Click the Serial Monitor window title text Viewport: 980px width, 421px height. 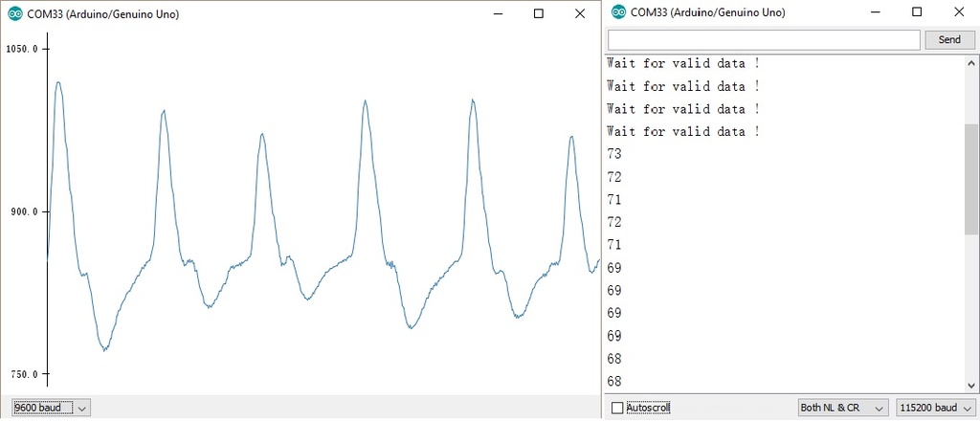click(x=708, y=11)
